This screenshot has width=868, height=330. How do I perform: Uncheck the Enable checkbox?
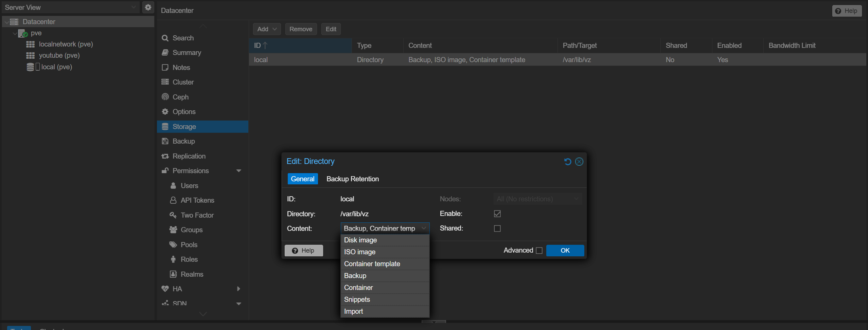pos(497,214)
